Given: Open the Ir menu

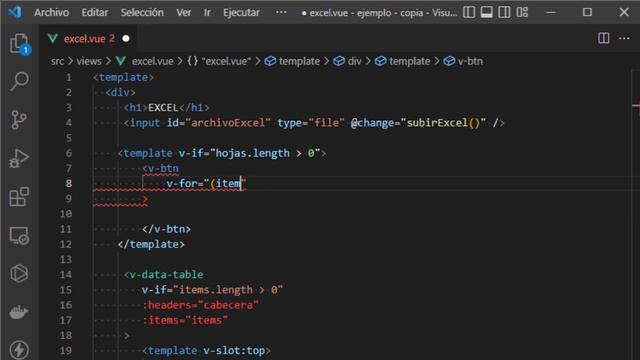Looking at the screenshot, I should click(207, 13).
